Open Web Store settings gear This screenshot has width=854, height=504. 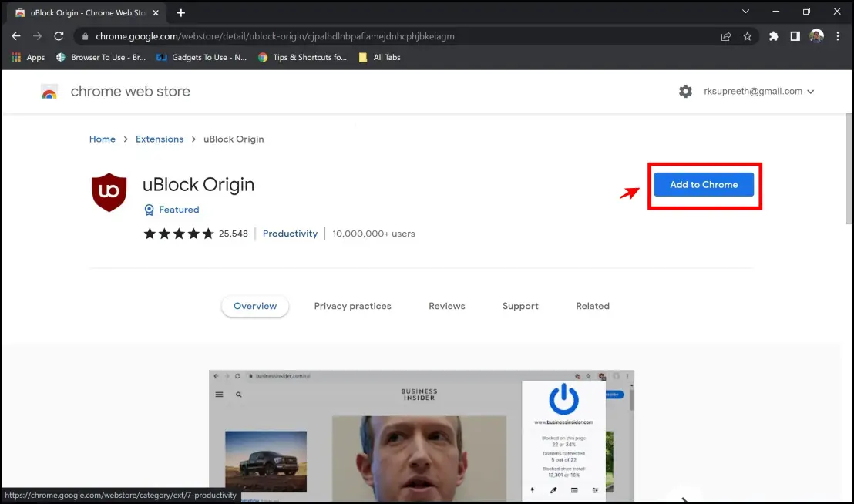click(685, 92)
